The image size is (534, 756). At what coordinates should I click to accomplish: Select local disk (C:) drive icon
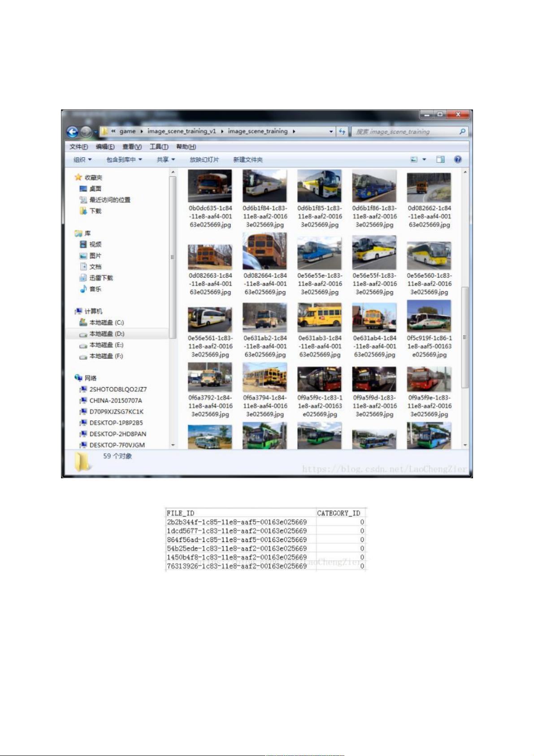(83, 322)
